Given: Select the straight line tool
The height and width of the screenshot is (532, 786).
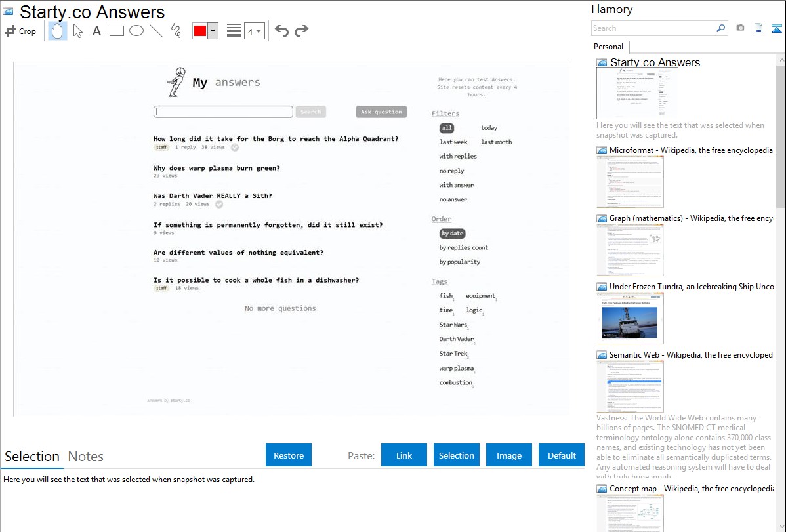Looking at the screenshot, I should (156, 31).
